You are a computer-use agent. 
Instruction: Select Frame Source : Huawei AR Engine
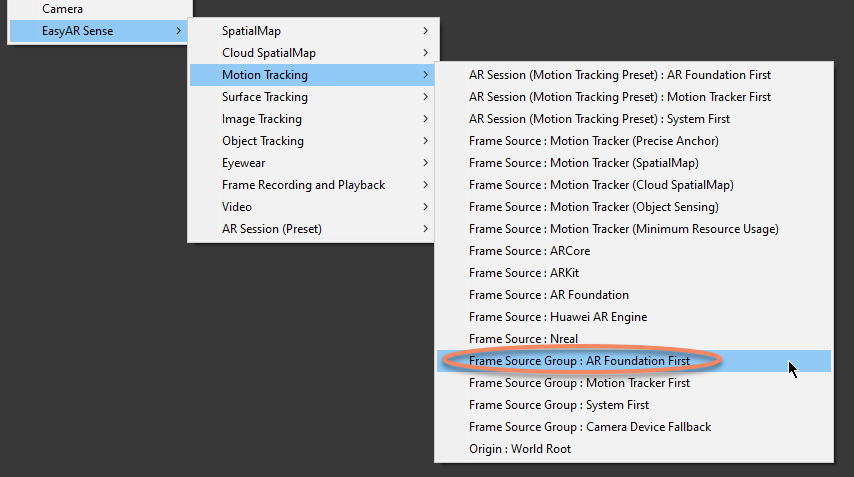coord(558,317)
